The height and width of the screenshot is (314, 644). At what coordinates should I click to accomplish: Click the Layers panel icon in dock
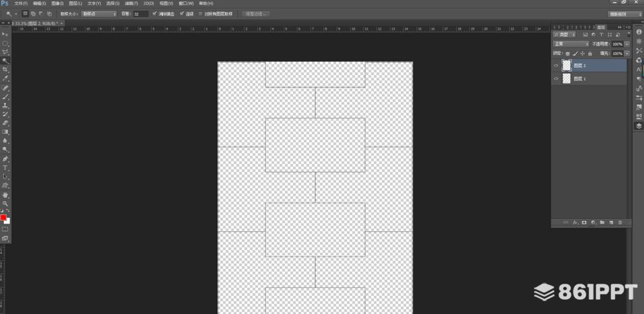click(639, 126)
